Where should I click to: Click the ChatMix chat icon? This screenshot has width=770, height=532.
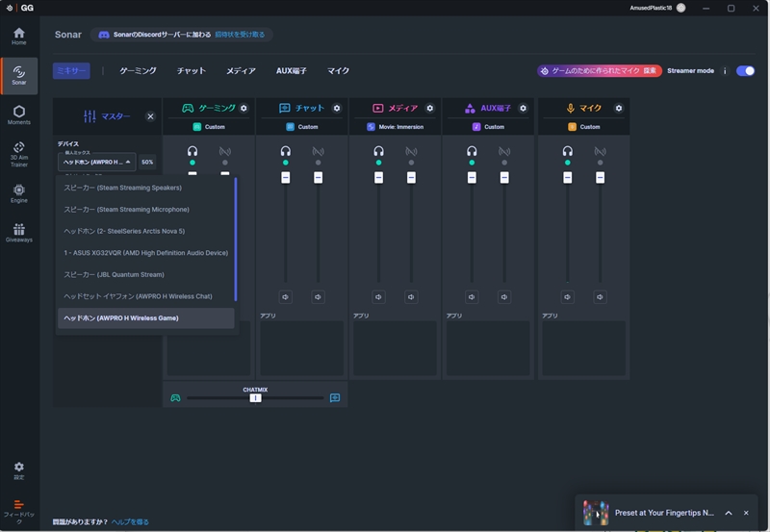(x=335, y=397)
